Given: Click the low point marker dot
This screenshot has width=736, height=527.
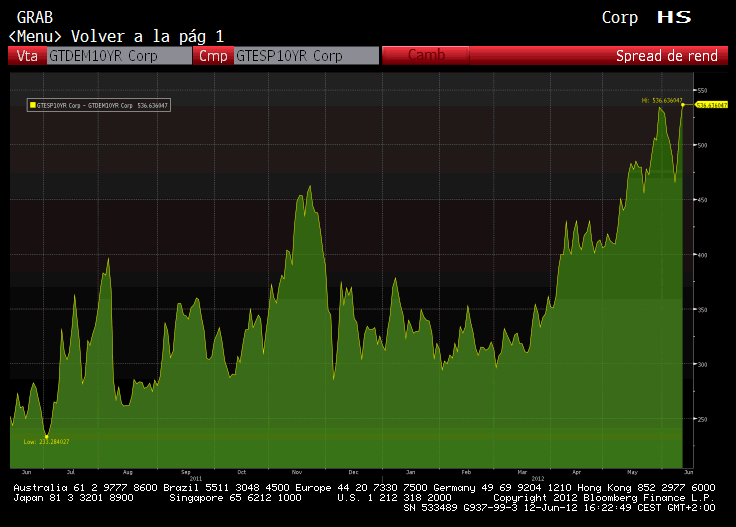Looking at the screenshot, I should (x=46, y=437).
